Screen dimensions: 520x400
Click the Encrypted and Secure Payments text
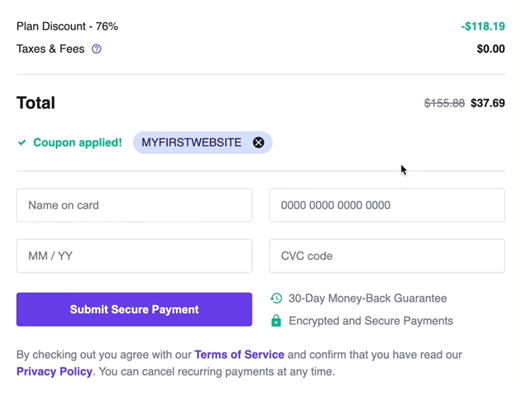(371, 321)
